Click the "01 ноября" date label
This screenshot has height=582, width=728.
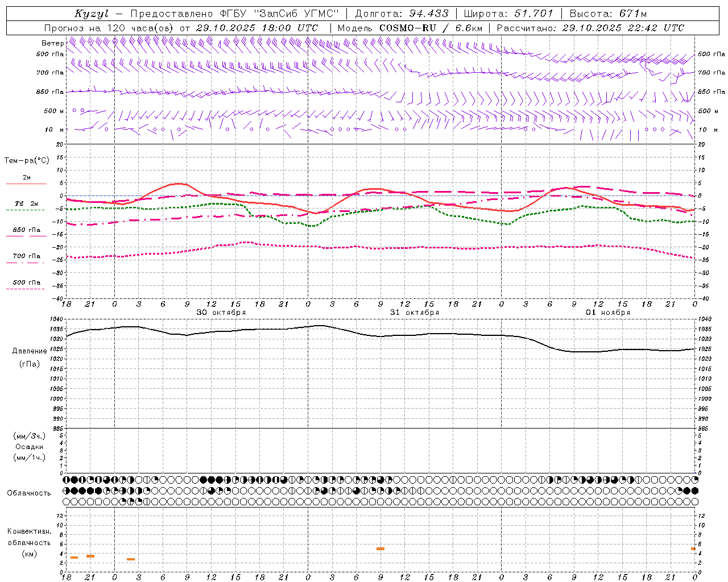pyautogui.click(x=608, y=313)
